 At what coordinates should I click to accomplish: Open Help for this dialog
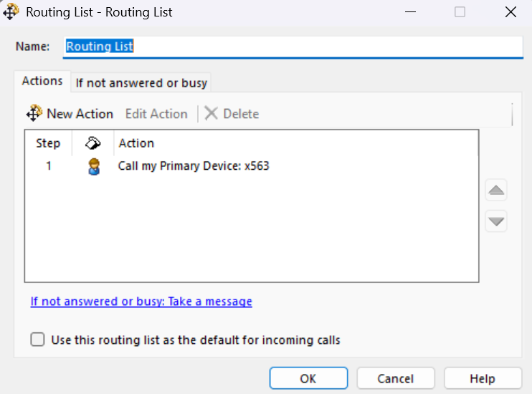click(x=482, y=378)
